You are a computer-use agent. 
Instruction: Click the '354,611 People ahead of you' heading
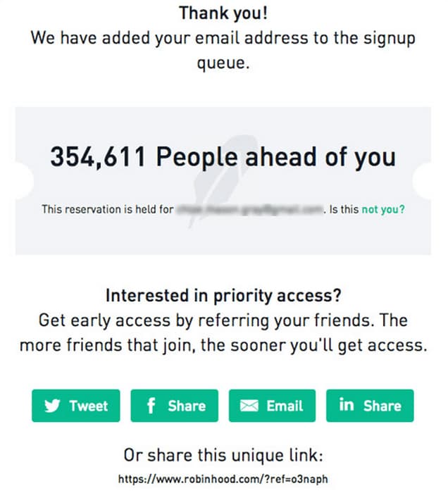coord(223,157)
